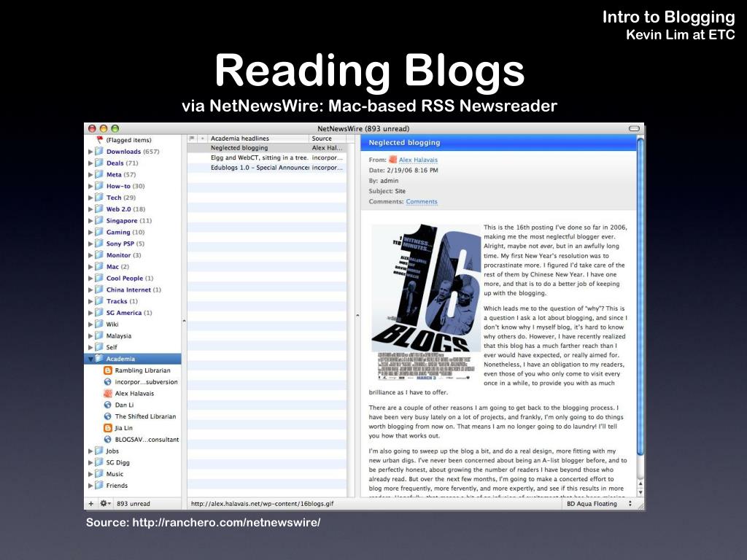Click the flag column header icon
Viewport: 747px width, 560px height.
pyautogui.click(x=192, y=138)
